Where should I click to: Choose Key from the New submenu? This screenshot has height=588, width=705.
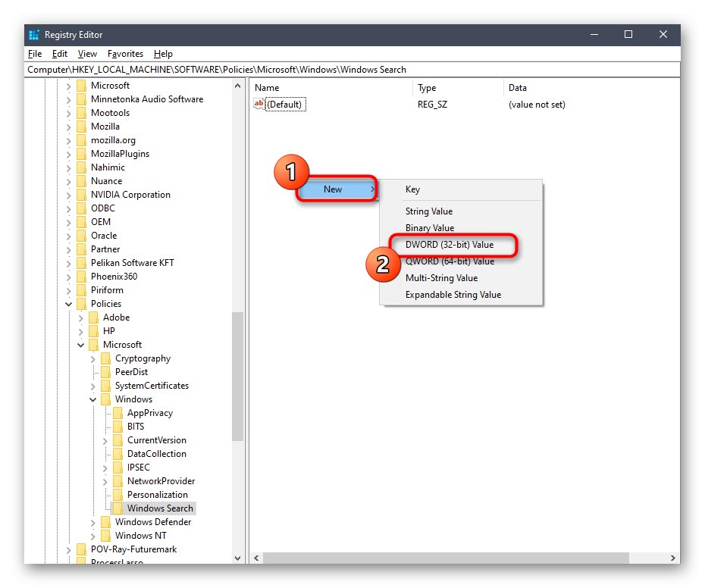(x=462, y=189)
